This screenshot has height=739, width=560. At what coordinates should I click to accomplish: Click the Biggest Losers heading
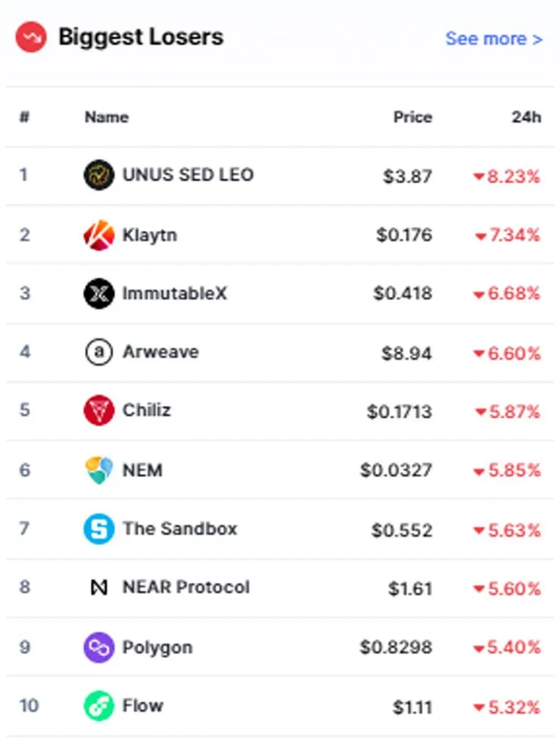pos(141,37)
